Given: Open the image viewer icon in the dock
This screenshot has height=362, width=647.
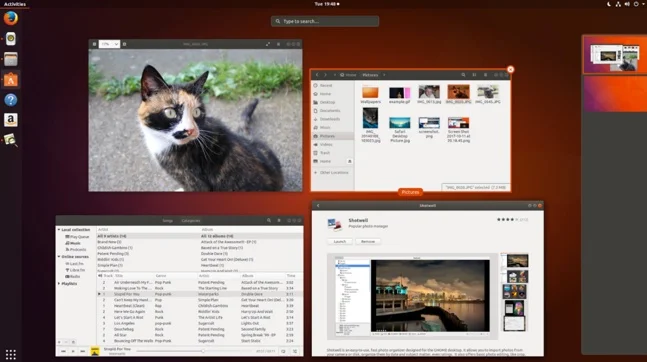Looking at the screenshot, I should pos(11,140).
